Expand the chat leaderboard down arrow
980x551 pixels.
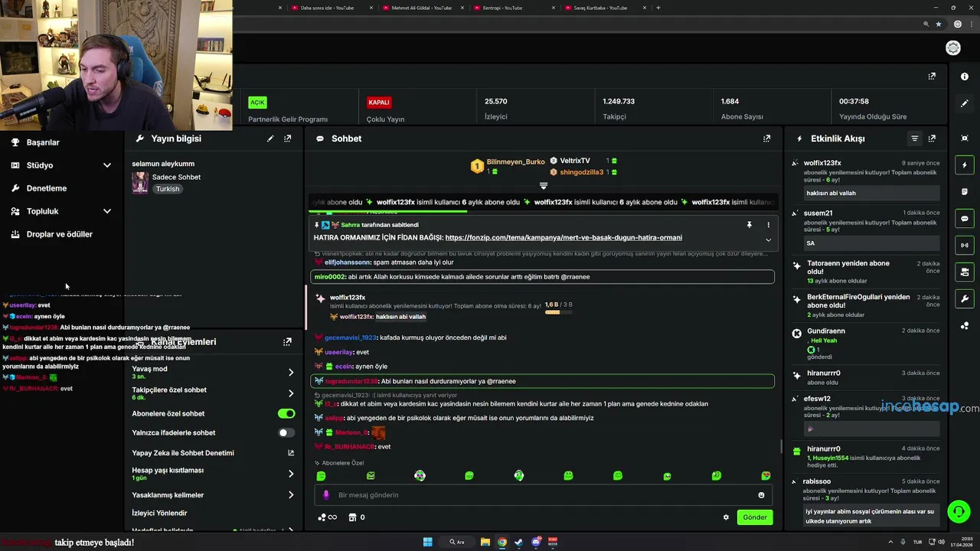point(544,186)
